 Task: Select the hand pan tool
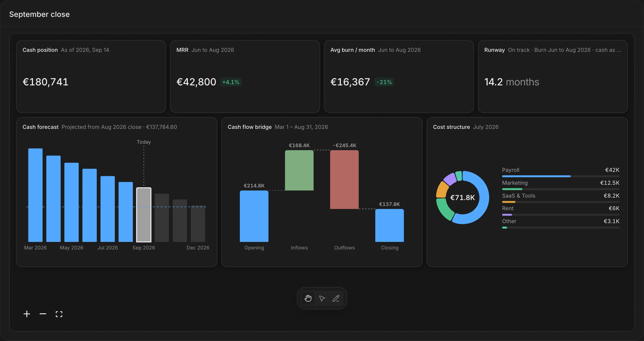pyautogui.click(x=308, y=298)
